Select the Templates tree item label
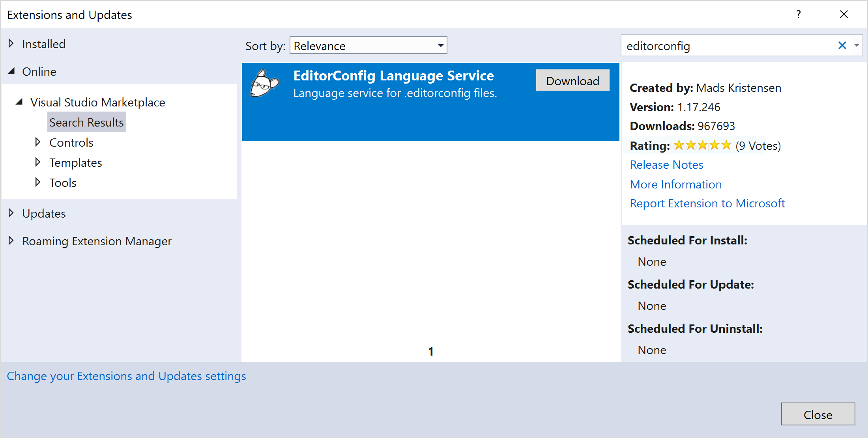Viewport: 868px width, 438px height. pos(76,162)
